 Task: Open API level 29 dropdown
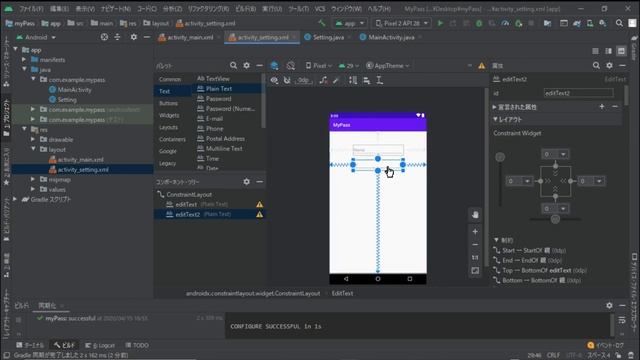click(349, 66)
